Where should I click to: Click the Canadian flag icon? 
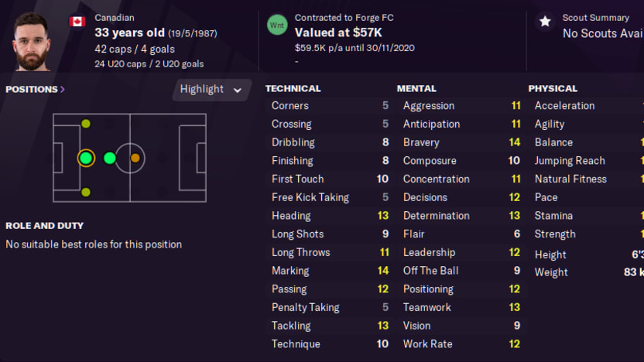[x=77, y=22]
